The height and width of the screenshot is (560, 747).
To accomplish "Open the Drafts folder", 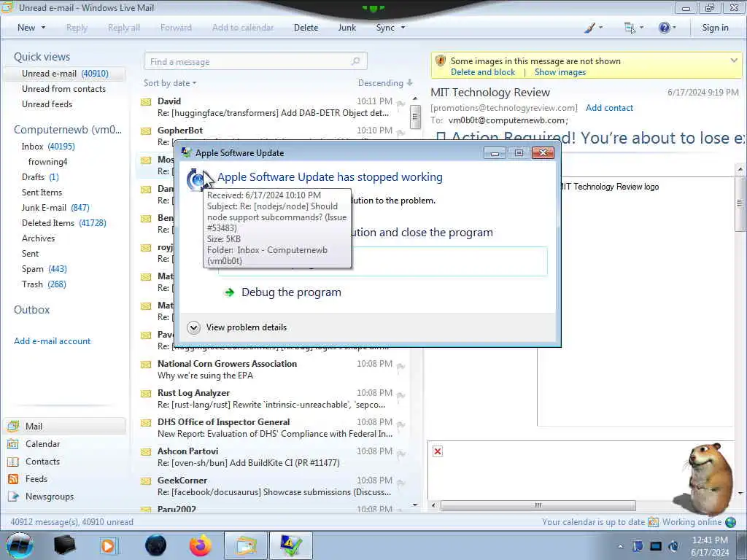I will click(x=40, y=177).
